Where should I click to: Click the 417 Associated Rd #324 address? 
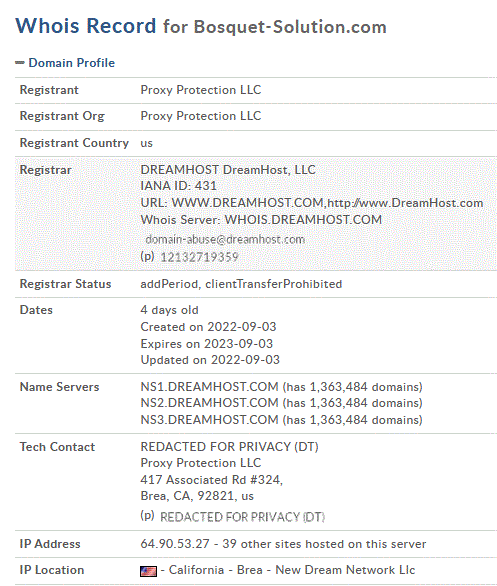pos(212,480)
